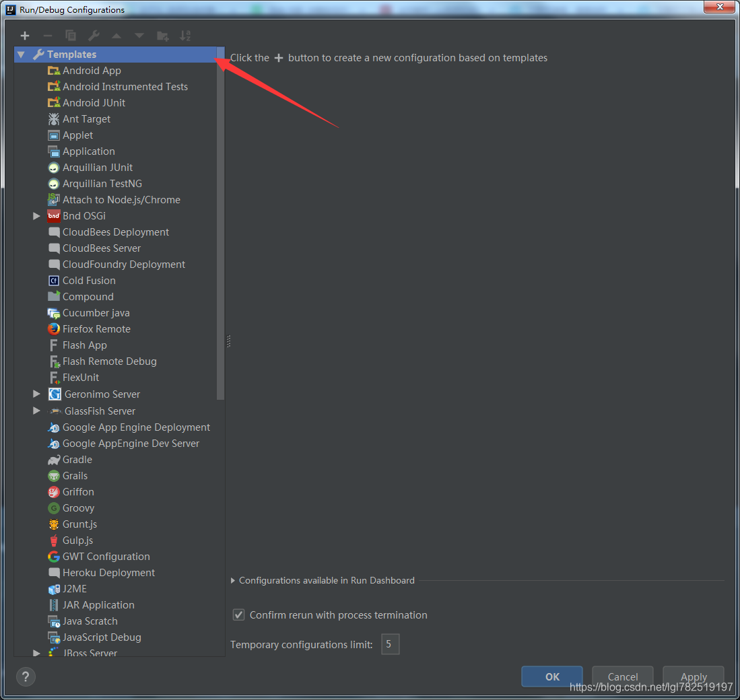
Task: Click the Move Up arrow icon
Action: [116, 36]
